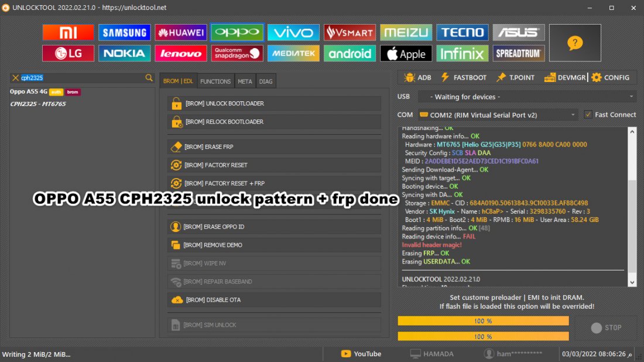The height and width of the screenshot is (362, 644).
Task: Select the Tecno brand icon
Action: pos(462,32)
